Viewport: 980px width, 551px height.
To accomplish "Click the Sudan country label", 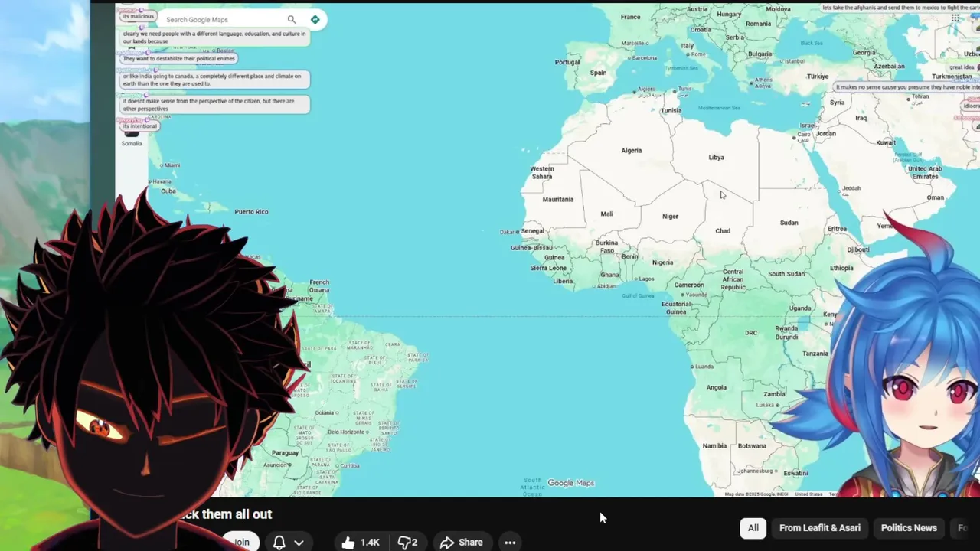I will point(789,223).
